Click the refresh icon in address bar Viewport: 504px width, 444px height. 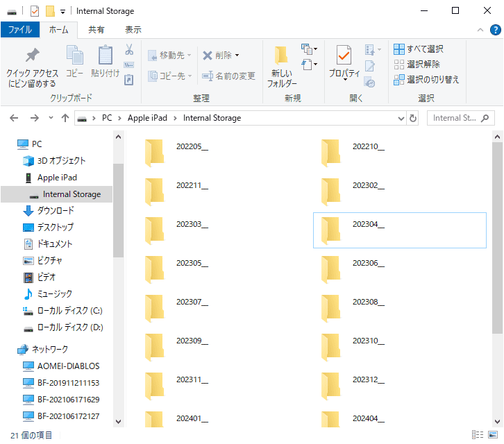pos(413,118)
